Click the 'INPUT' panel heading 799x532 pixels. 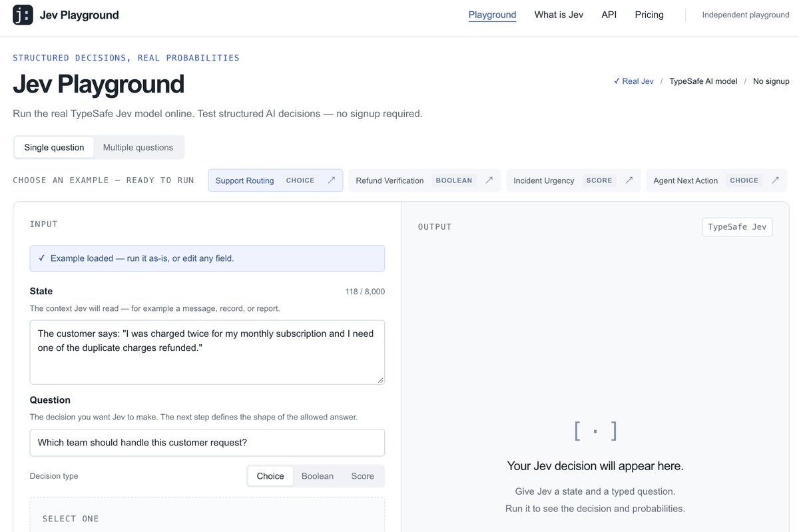[44, 224]
